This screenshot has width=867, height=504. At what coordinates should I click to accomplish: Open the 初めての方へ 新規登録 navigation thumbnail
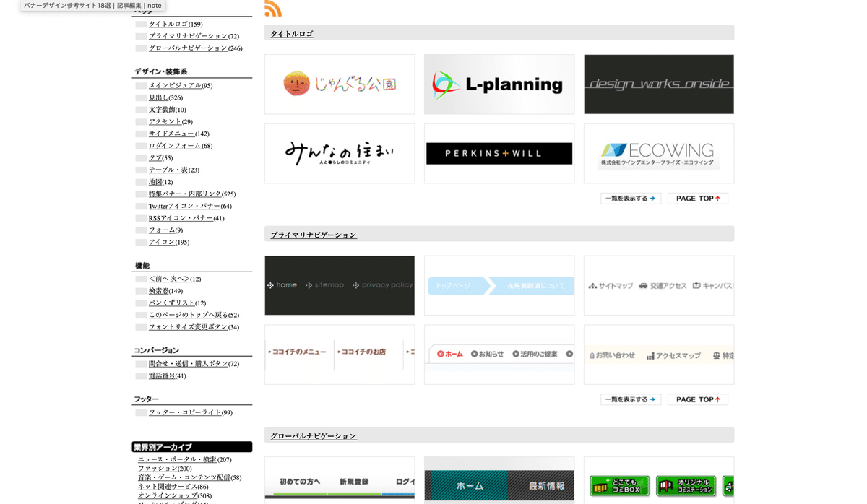340,479
